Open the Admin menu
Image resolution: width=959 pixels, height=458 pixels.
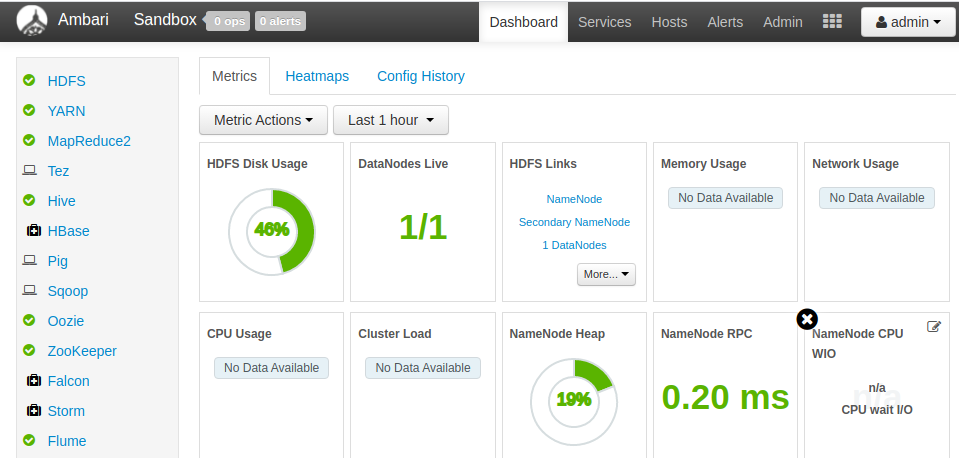pyautogui.click(x=783, y=22)
